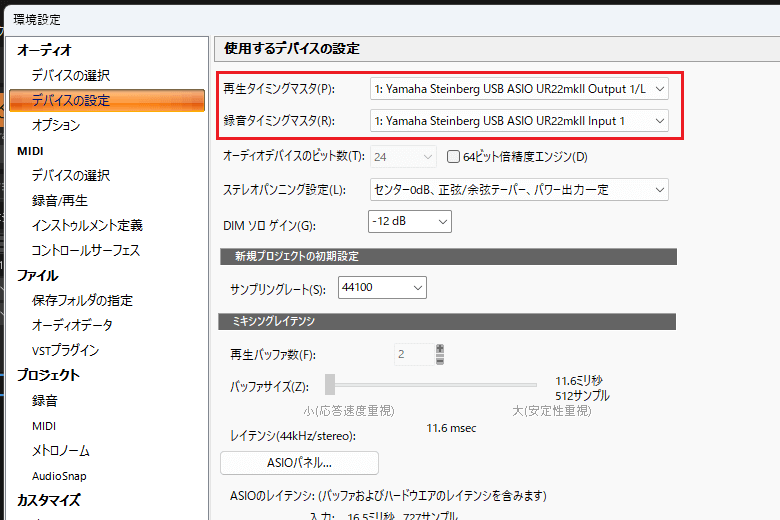The image size is (780, 520).
Task: Click the バッファサイズ slider thumb
Action: (329, 385)
